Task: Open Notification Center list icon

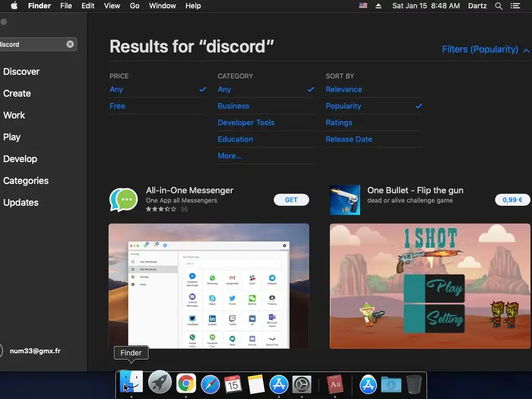Action: (515, 6)
